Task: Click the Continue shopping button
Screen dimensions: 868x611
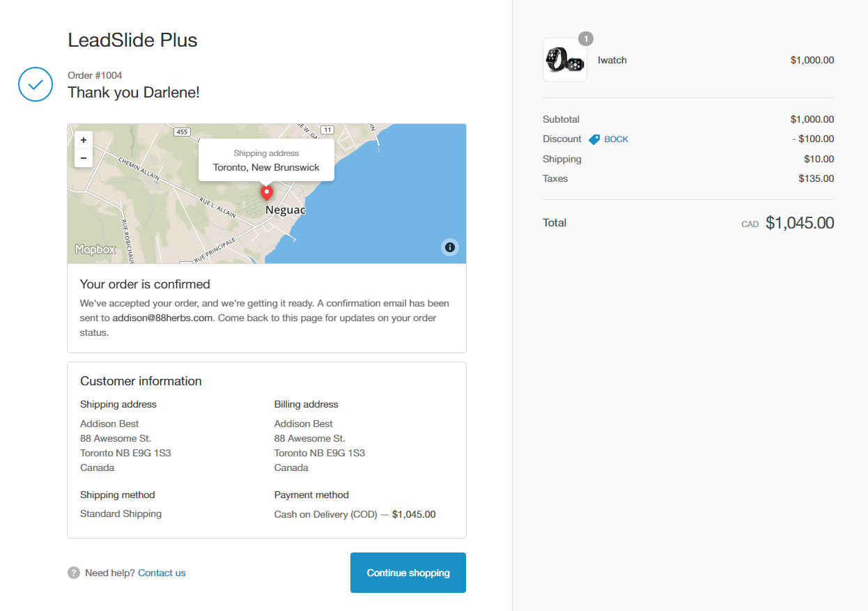Action: coord(408,573)
